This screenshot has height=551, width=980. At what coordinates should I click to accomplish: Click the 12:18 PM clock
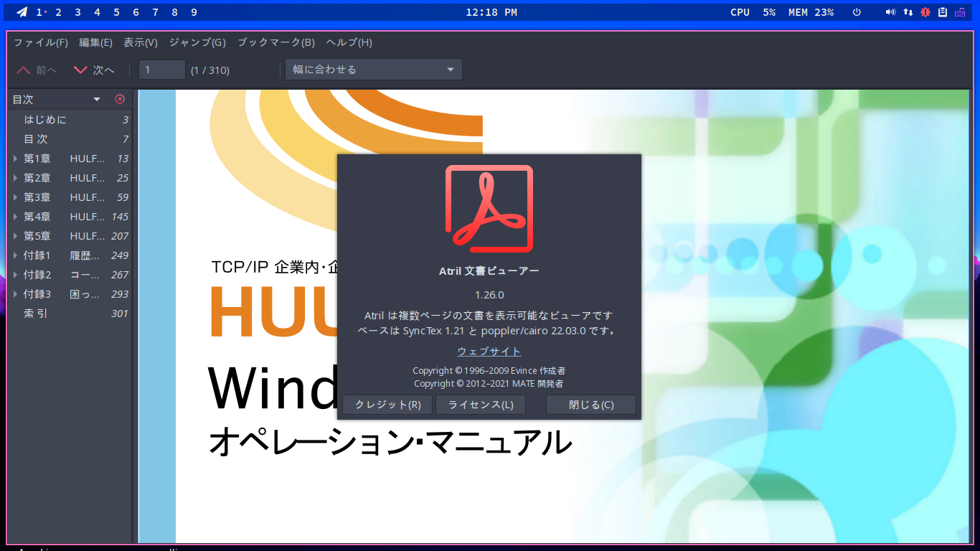coord(491,12)
